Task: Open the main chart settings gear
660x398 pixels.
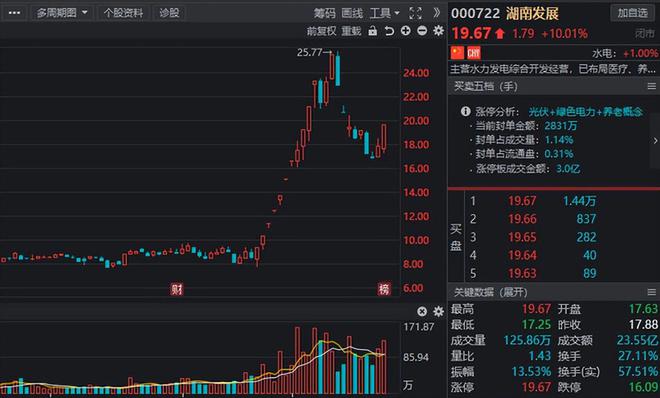Action: 439,31
